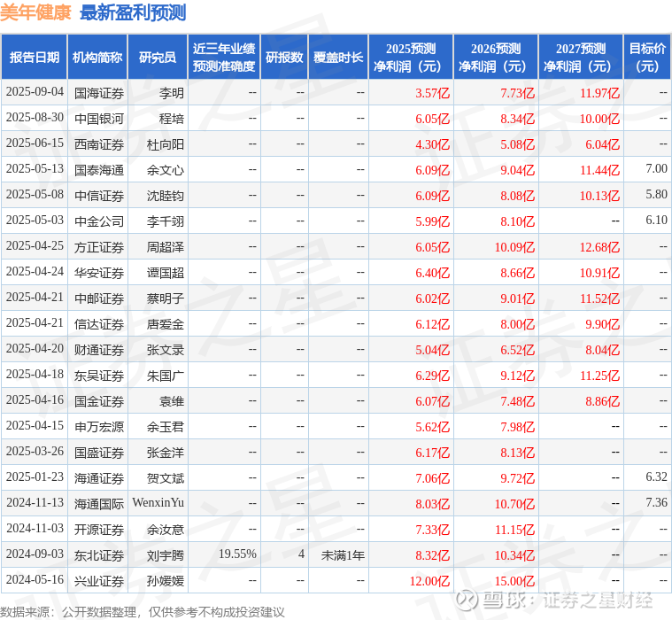
Task: Click the 5.62亿 profit value
Action: pos(432,428)
